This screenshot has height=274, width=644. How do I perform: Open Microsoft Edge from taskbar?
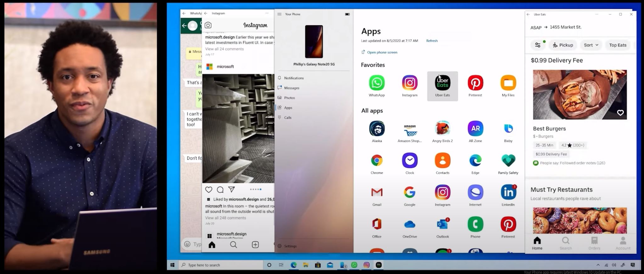[293, 265]
